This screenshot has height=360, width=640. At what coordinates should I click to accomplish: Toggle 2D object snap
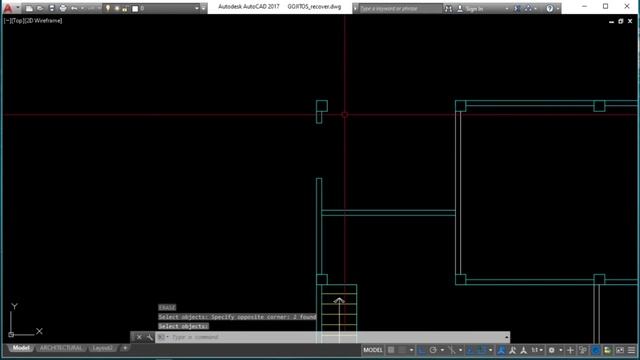(481, 350)
